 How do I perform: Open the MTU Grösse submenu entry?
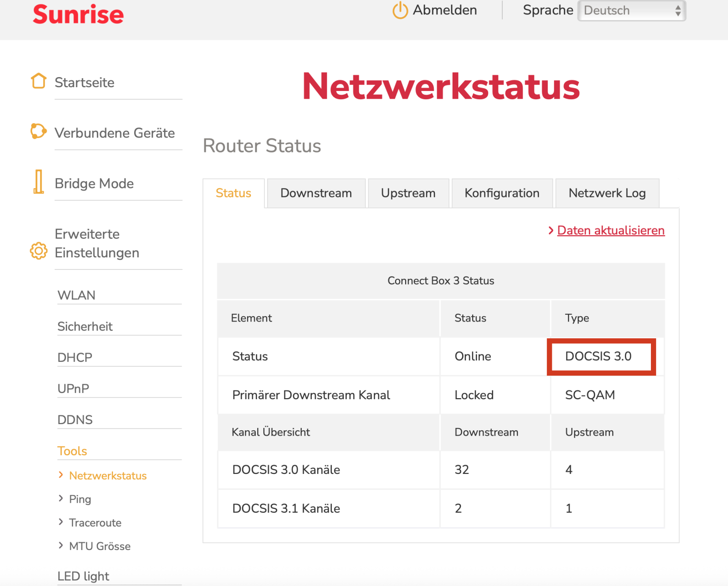click(100, 546)
